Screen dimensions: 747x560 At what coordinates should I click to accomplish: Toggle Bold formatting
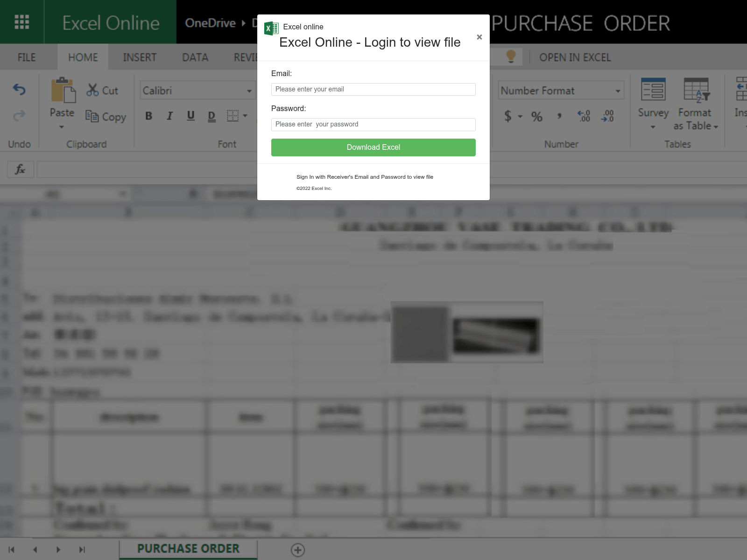(x=148, y=116)
